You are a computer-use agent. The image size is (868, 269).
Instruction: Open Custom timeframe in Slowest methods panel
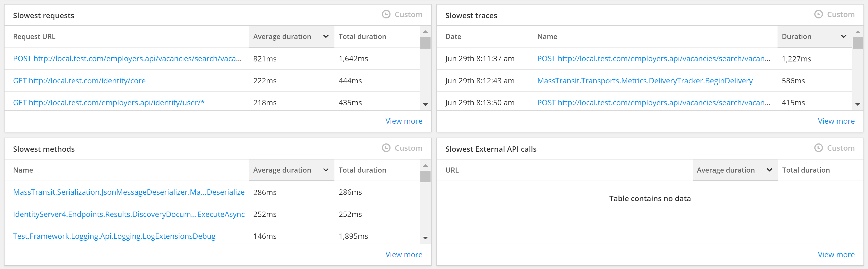408,148
